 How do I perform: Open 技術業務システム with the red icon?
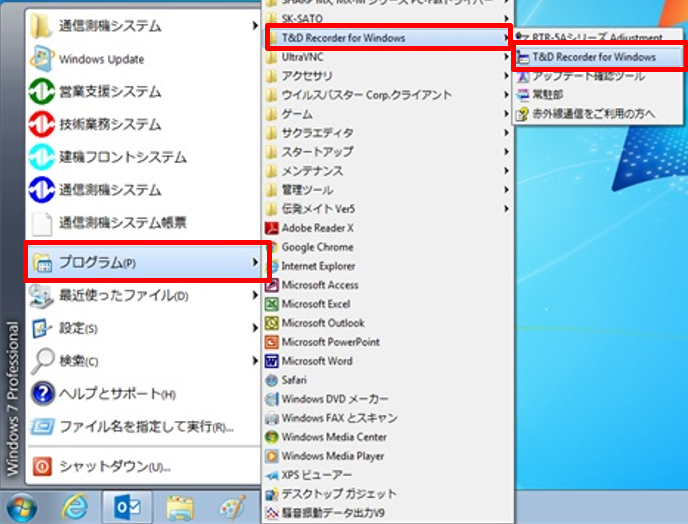[143, 124]
